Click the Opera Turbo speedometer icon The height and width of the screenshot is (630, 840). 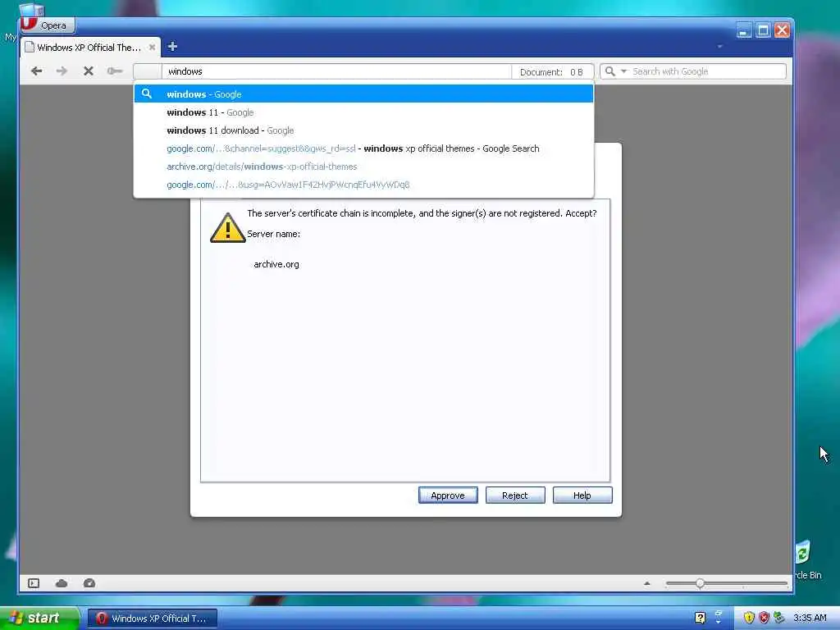(89, 583)
